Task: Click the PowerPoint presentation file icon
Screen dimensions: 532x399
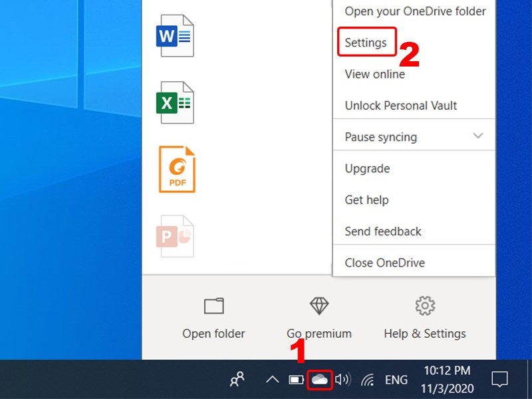Action: point(175,236)
